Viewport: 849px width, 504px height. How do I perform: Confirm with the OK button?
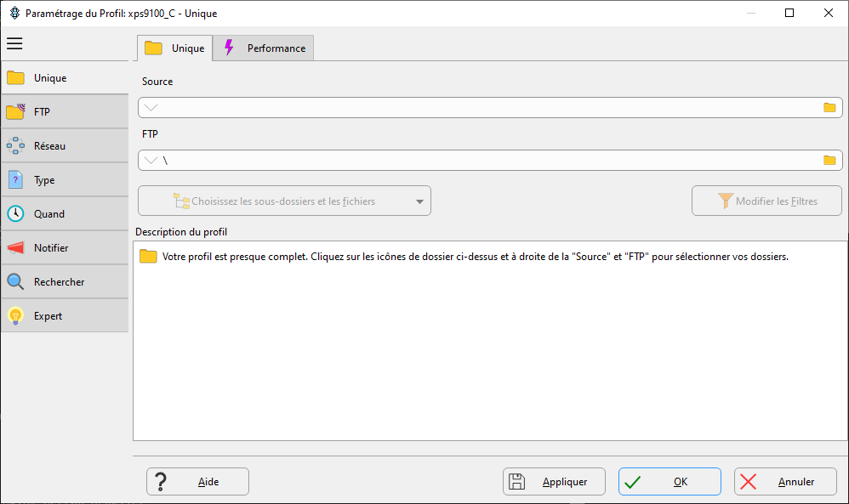tap(670, 481)
